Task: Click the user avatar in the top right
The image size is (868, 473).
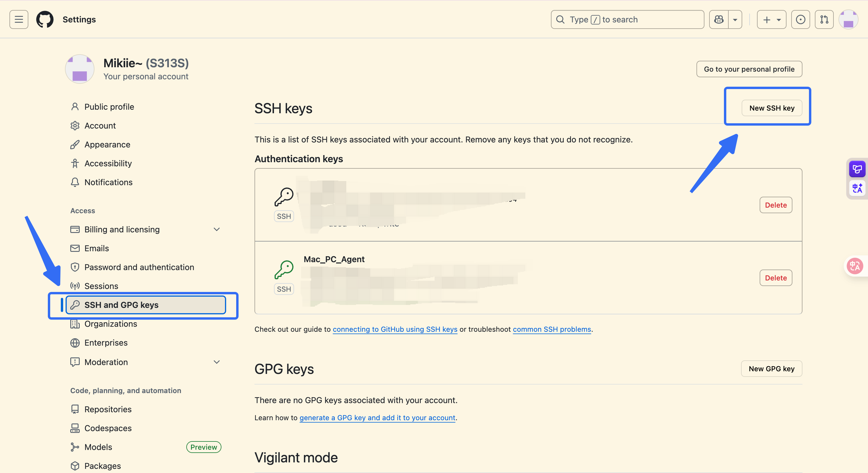Action: click(x=848, y=19)
